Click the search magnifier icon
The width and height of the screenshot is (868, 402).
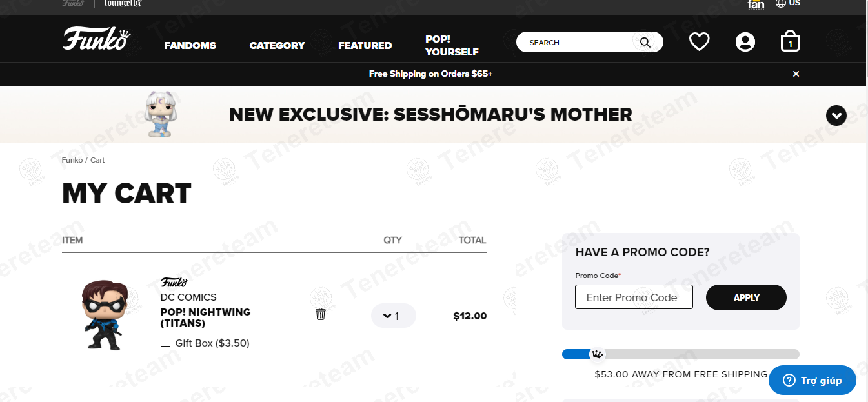[x=645, y=43]
